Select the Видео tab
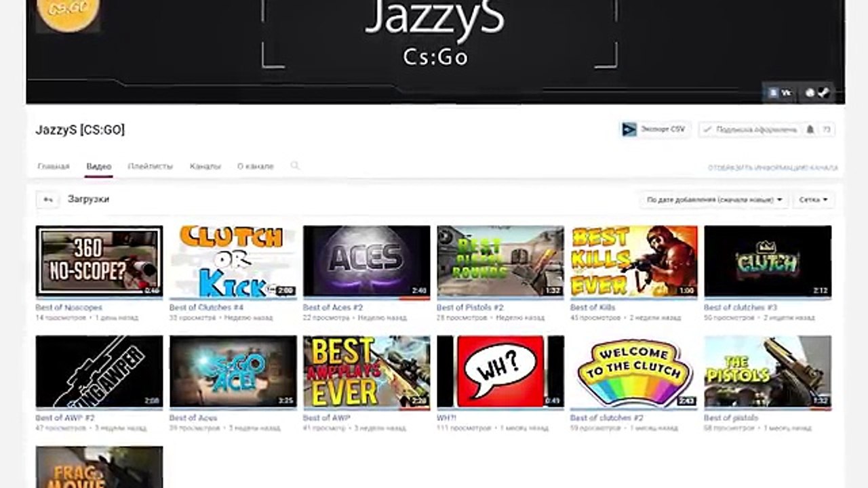The height and width of the screenshot is (488, 868). coord(99,166)
